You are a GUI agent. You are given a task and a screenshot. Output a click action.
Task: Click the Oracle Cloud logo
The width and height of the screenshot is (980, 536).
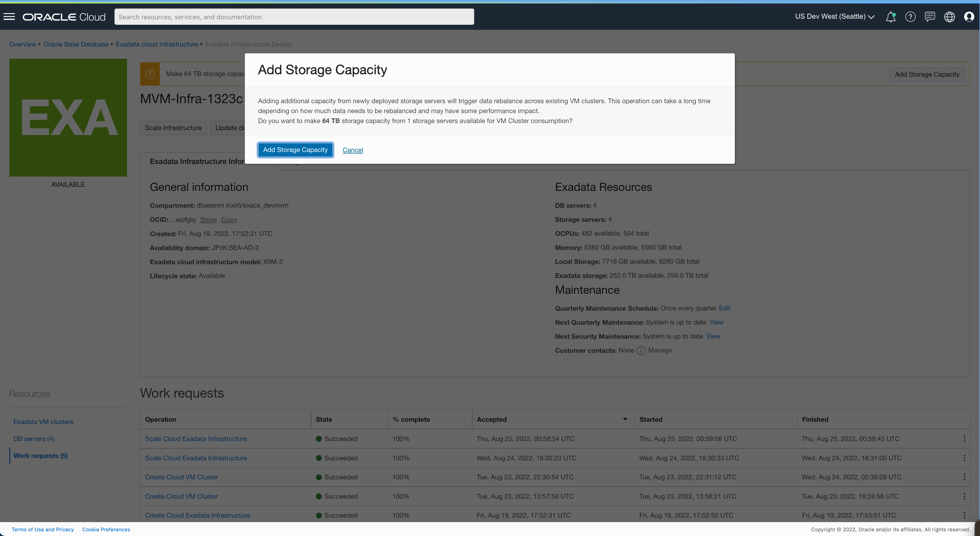click(x=64, y=17)
